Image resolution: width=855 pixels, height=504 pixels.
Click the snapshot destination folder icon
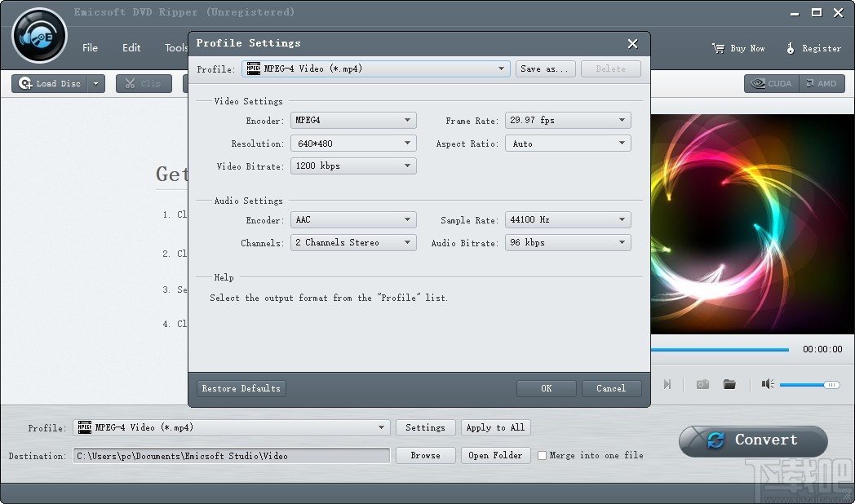click(x=729, y=384)
